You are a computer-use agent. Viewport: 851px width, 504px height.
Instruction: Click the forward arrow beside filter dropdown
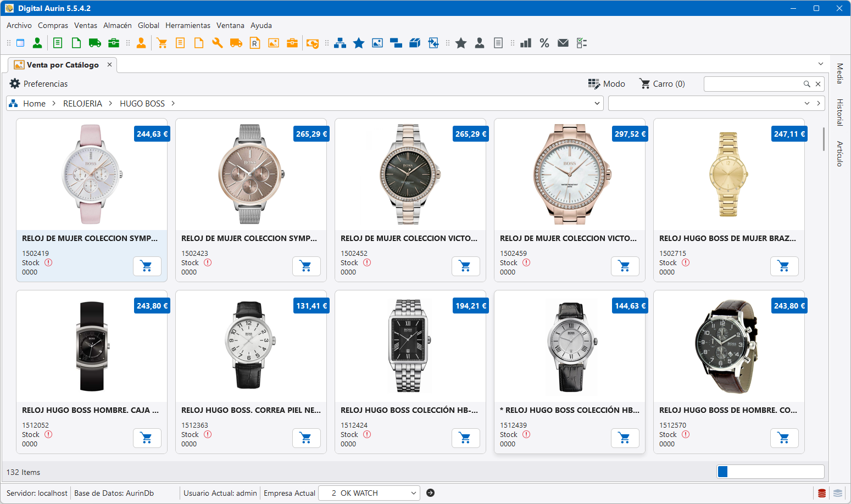[819, 103]
